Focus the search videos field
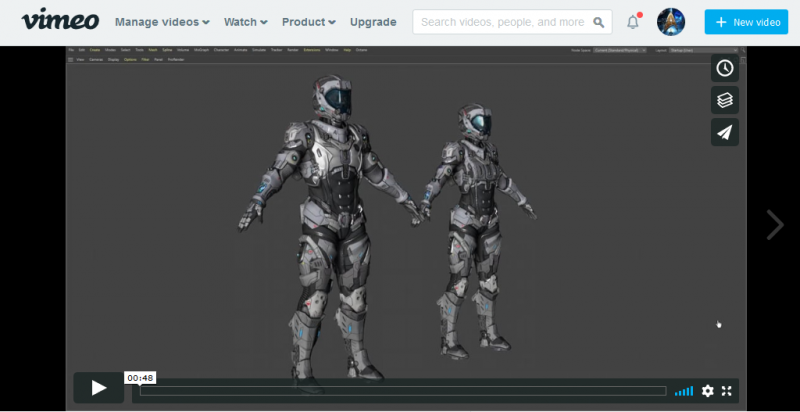The height and width of the screenshot is (412, 800). [512, 22]
